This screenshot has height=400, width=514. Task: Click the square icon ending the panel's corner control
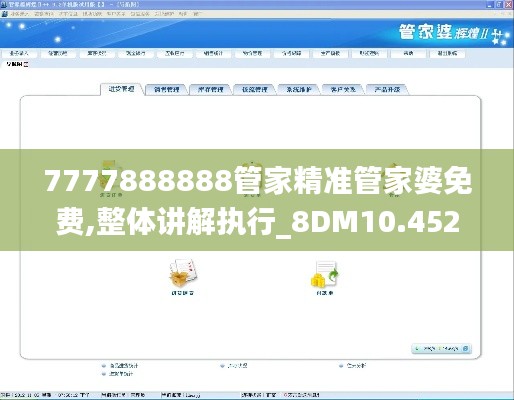tap(466, 349)
